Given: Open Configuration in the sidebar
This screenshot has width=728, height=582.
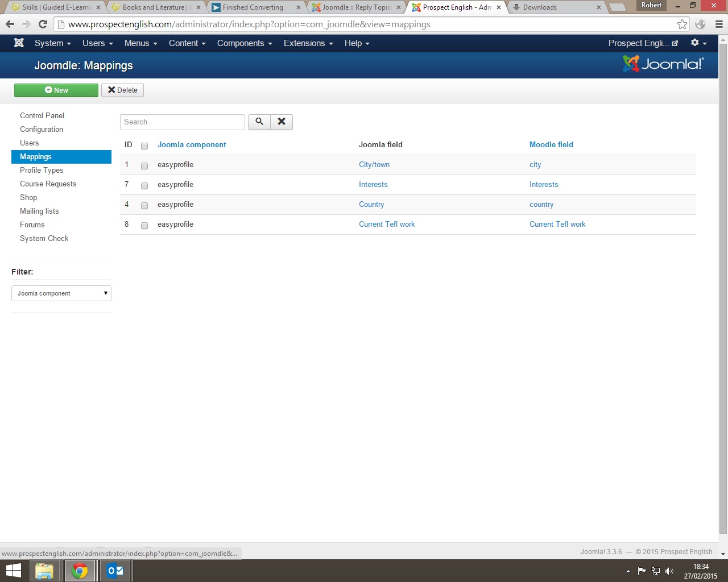Looking at the screenshot, I should (42, 129).
